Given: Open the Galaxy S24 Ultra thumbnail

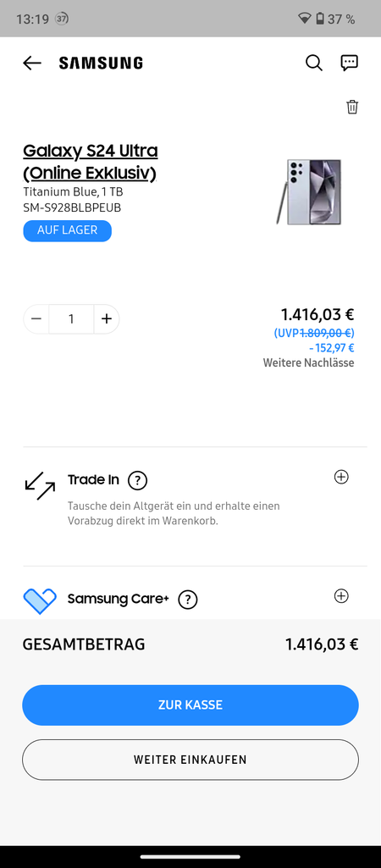Looking at the screenshot, I should pyautogui.click(x=308, y=192).
